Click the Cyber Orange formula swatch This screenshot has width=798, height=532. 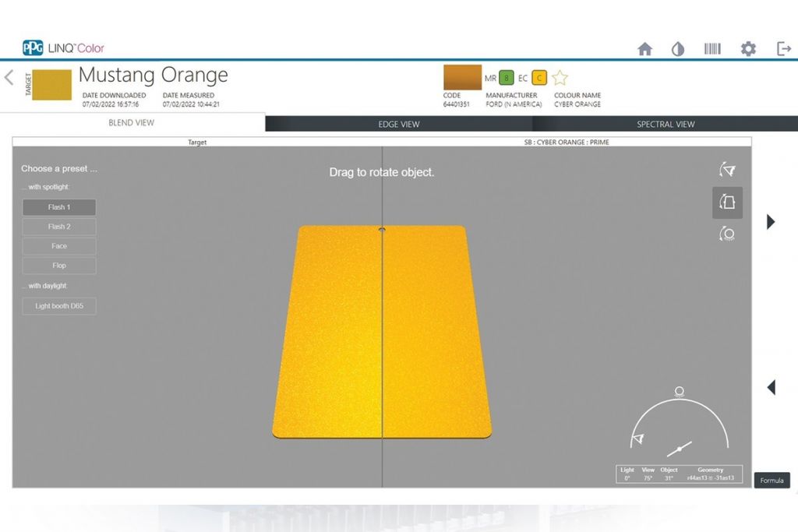(x=462, y=77)
